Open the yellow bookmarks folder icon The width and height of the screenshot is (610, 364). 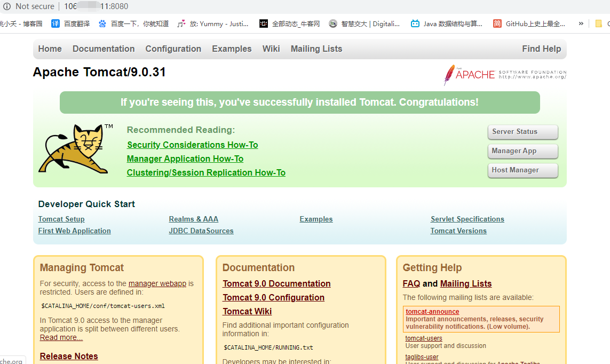coord(599,23)
